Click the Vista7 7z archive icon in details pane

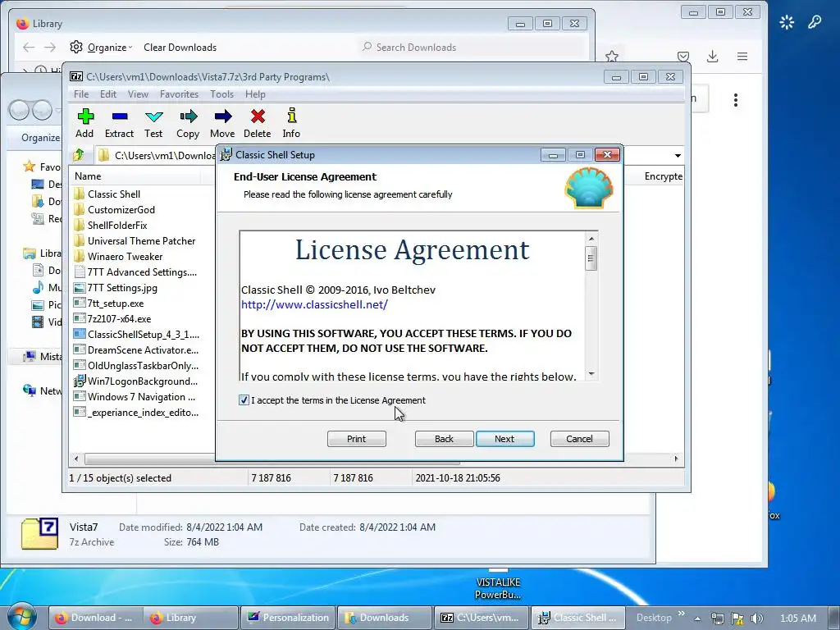39,533
